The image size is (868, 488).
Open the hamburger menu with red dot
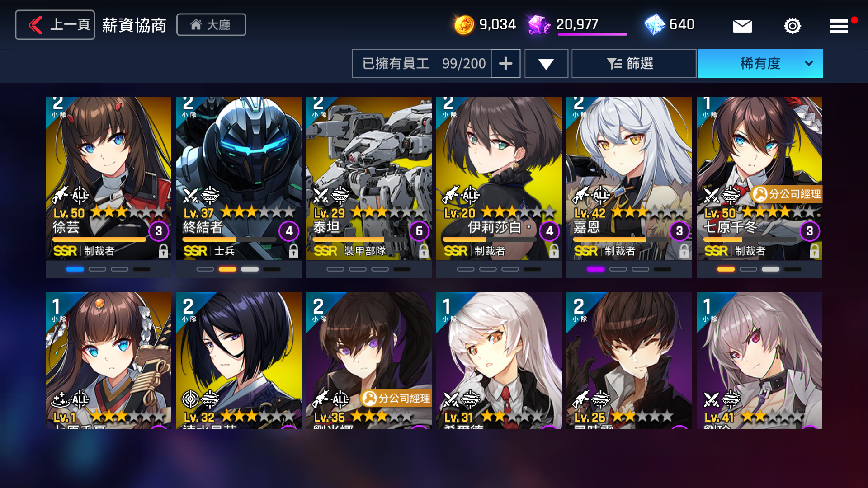pyautogui.click(x=839, y=26)
